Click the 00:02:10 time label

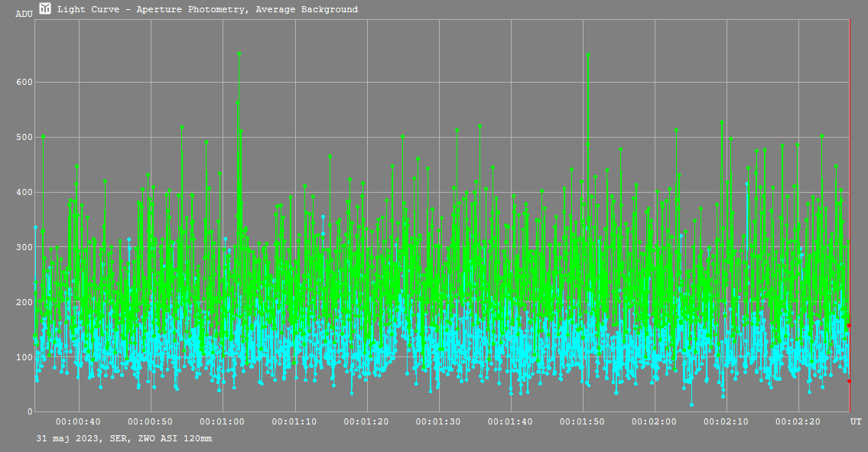(726, 421)
